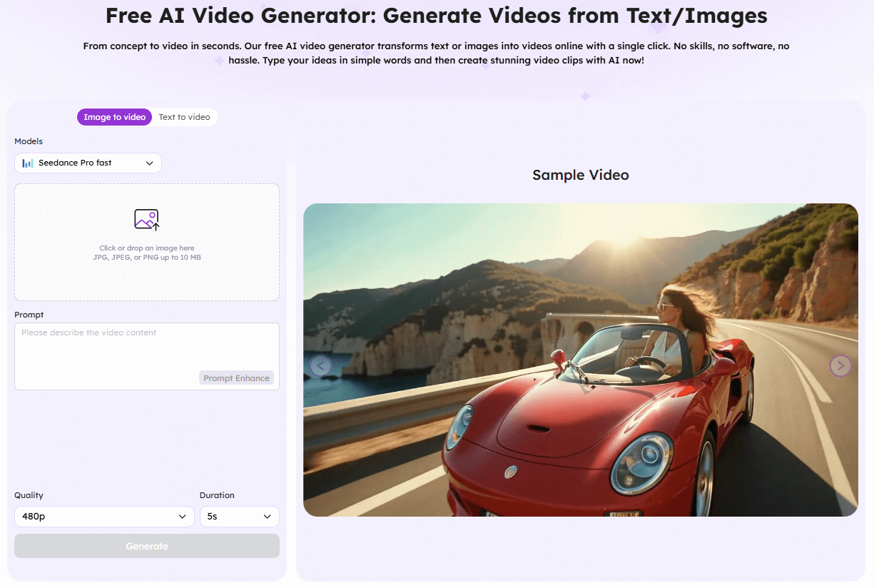The width and height of the screenshot is (874, 588).
Task: Click the Prompt Enhance button
Action: pos(236,377)
